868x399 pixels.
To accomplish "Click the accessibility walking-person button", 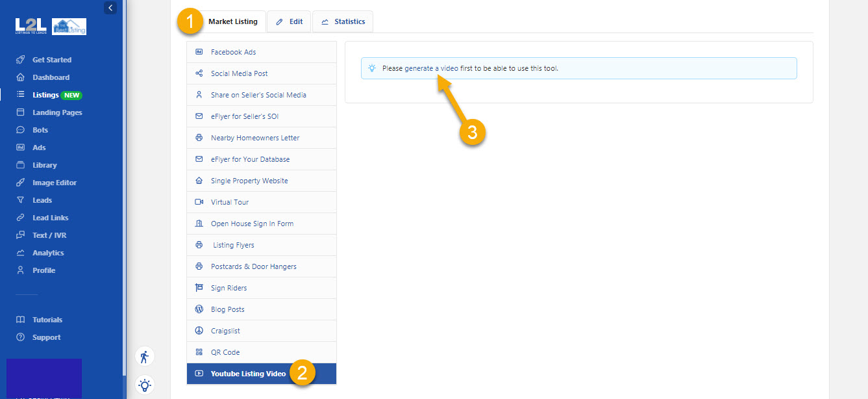I will pos(144,357).
